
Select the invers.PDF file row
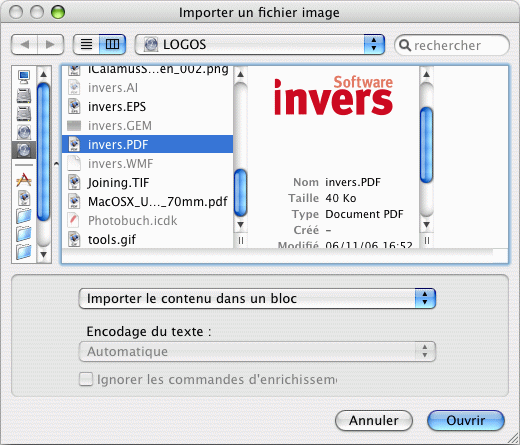pos(147,144)
